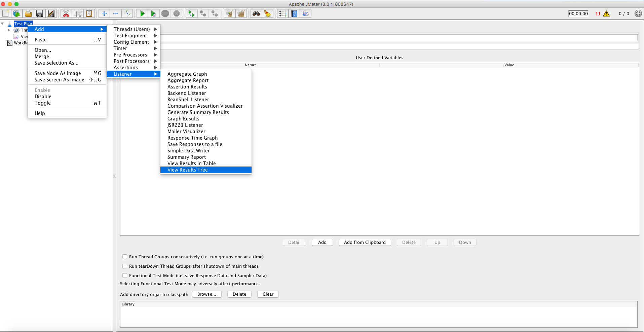Click the Toggle enable/disable toolbar icon
This screenshot has height=332, width=644.
[127, 13]
